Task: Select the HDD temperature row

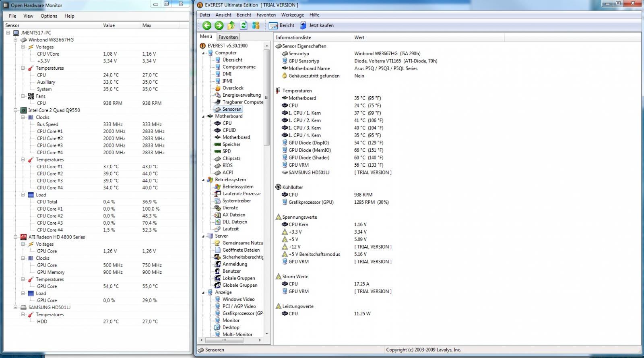Action: coord(97,322)
